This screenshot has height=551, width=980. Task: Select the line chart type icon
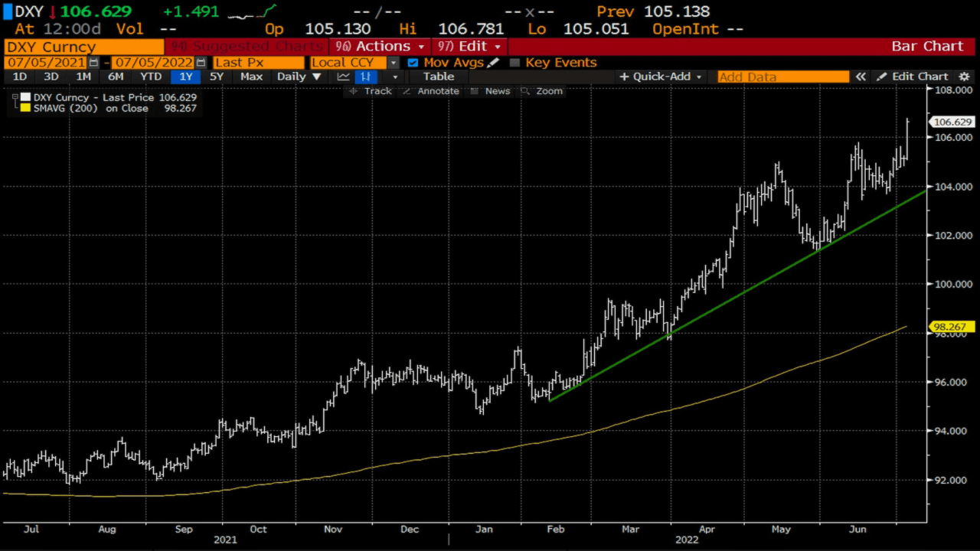343,77
